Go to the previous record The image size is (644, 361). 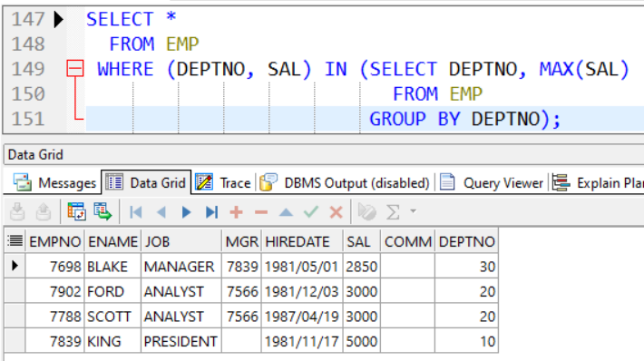point(161,212)
